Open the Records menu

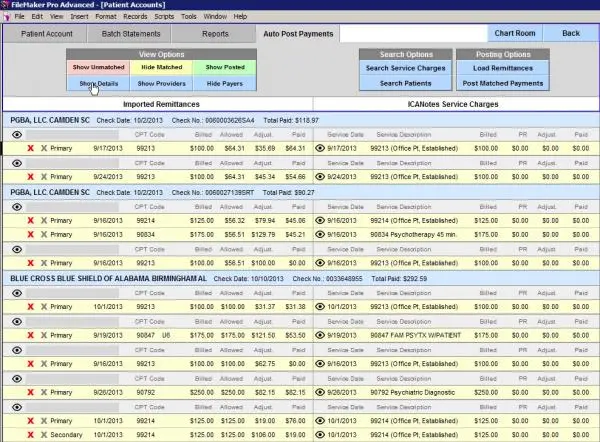tap(135, 16)
